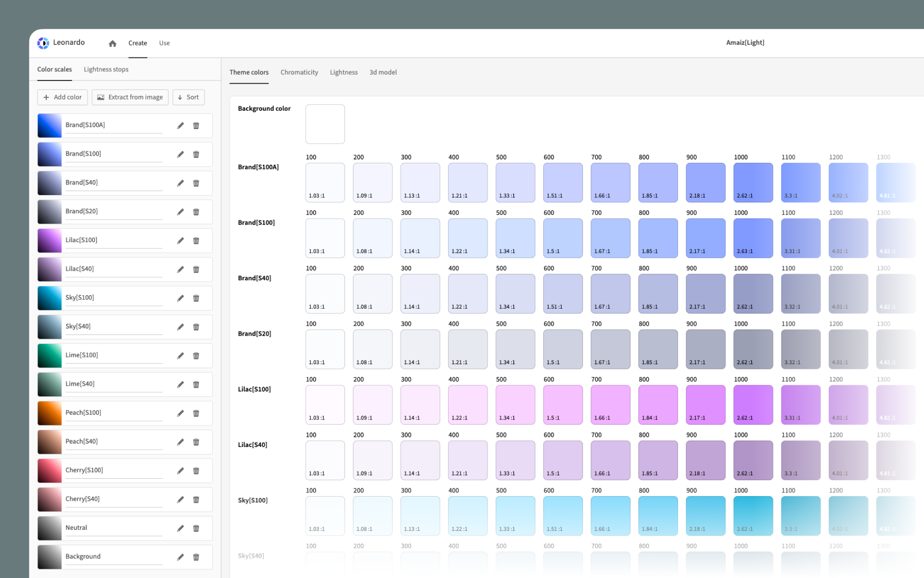Edit the Cherry[S100] color scale
Viewport: 924px width, 578px height.
(180, 471)
